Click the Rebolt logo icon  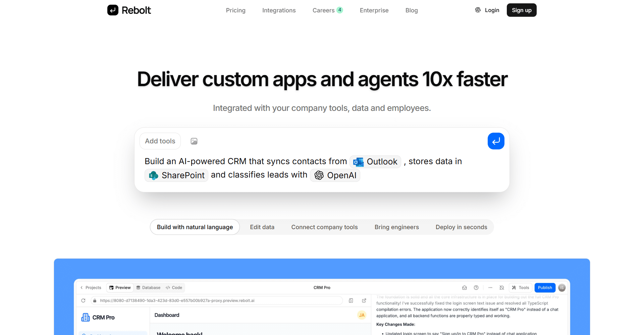(x=113, y=10)
